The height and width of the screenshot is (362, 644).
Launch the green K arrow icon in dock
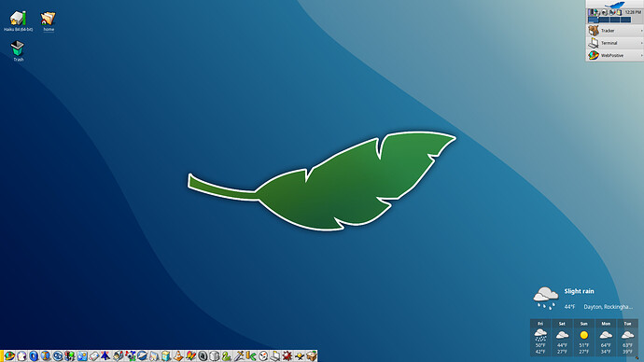pos(251,355)
